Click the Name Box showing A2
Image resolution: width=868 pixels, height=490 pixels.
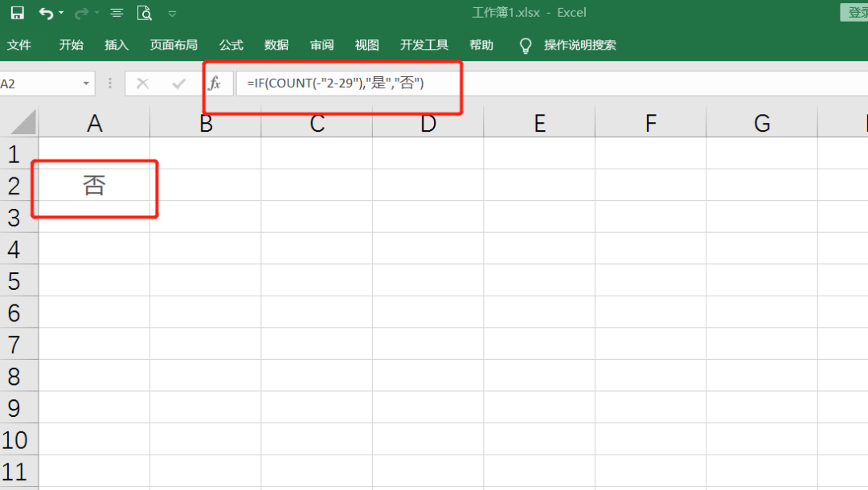coord(39,84)
